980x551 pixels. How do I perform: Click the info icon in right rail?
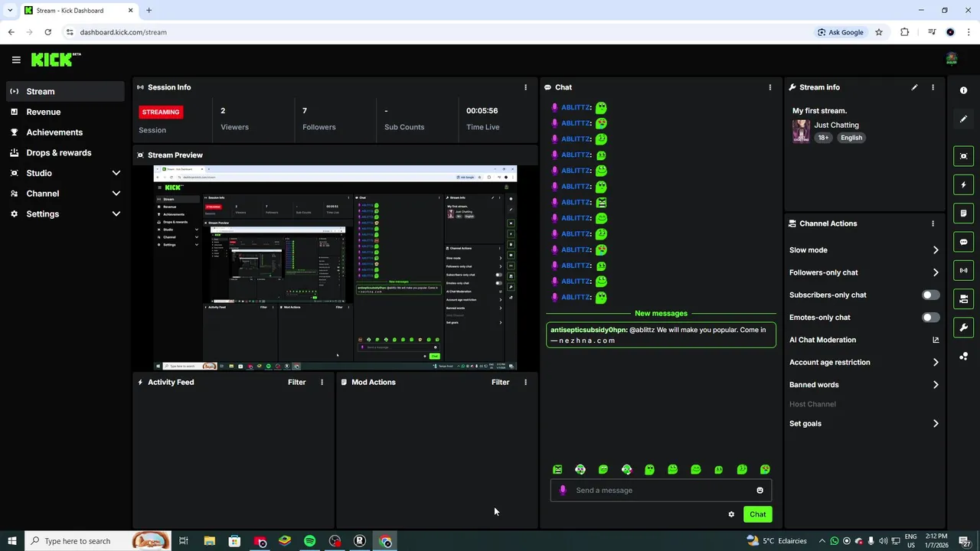point(963,90)
